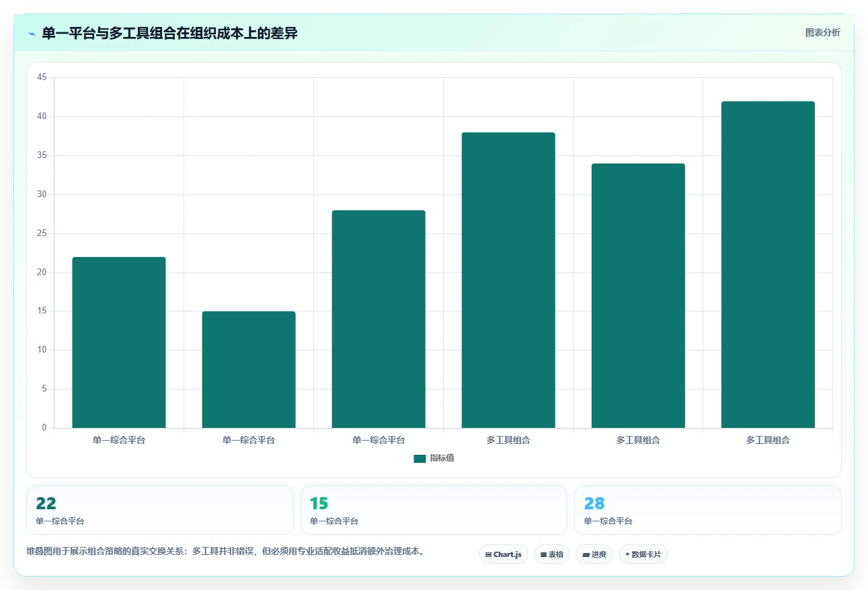Select the footnote text starting with 堆叠图用于展示
868x590 pixels.
[x=226, y=551]
